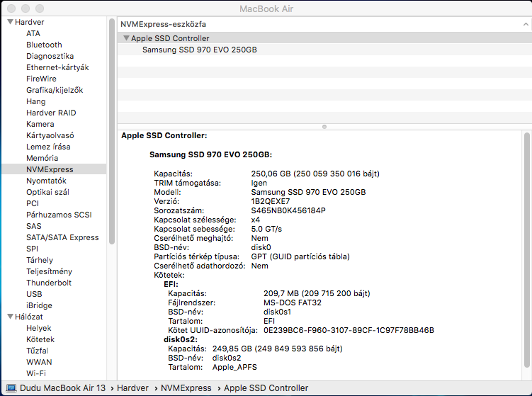The image size is (532, 396).
Task: Select USB in the sidebar
Action: [34, 294]
